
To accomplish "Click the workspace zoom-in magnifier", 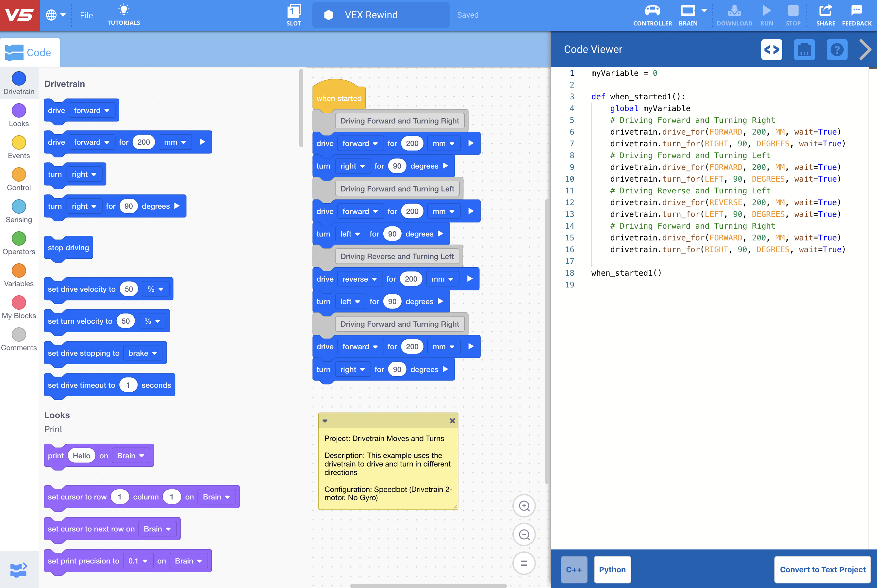I will [x=524, y=506].
